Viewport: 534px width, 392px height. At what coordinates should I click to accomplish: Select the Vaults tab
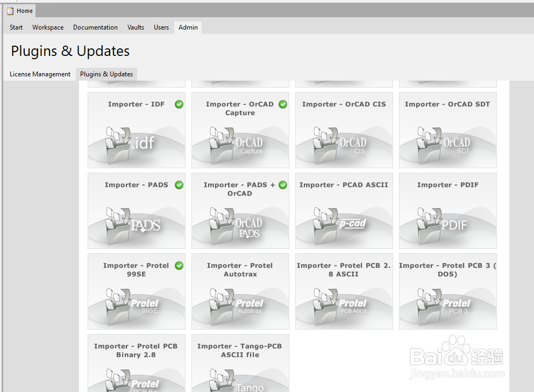[136, 27]
